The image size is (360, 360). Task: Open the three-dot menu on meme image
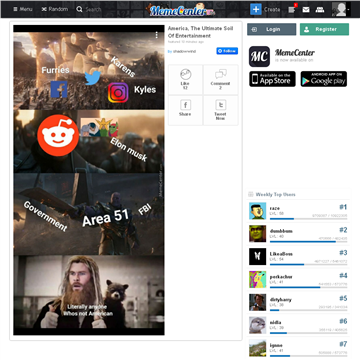157,35
